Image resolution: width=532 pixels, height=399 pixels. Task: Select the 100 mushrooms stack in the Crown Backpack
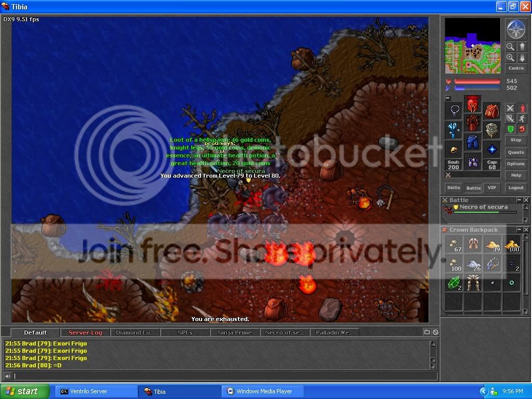(454, 263)
